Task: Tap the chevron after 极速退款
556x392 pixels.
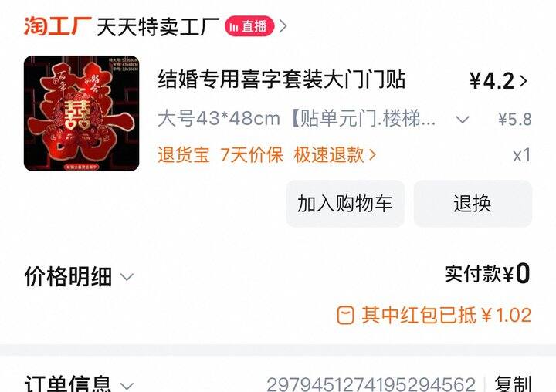Action: [372, 155]
